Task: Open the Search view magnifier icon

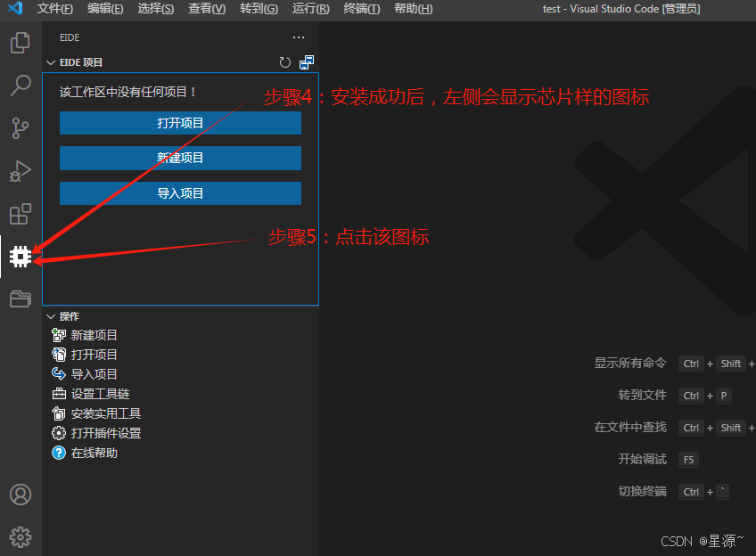Action: click(21, 86)
